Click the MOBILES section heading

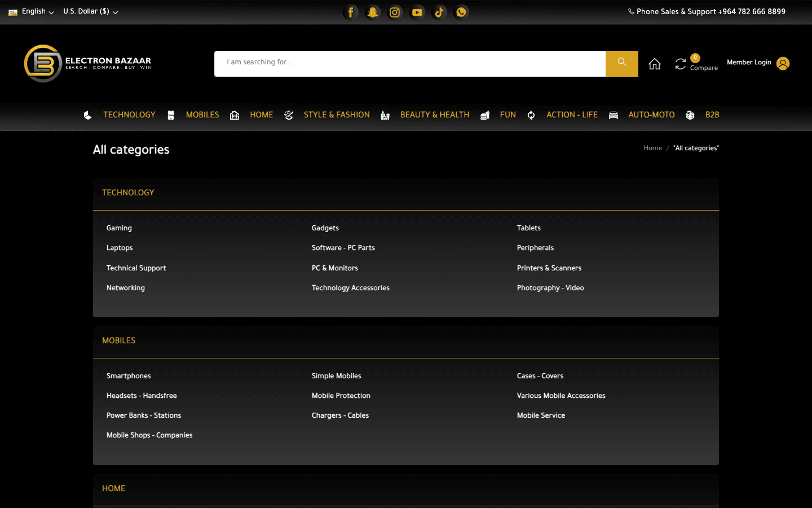click(x=119, y=340)
